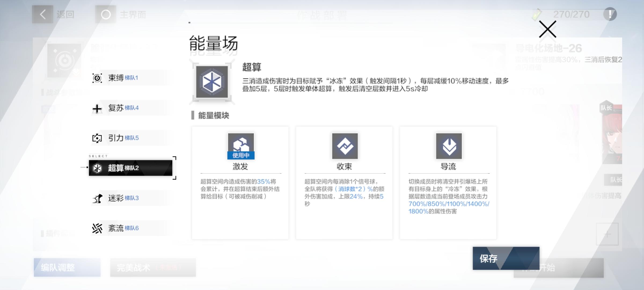644x290 pixels.
Task: Choose the 导流 module icon
Action: 449,146
